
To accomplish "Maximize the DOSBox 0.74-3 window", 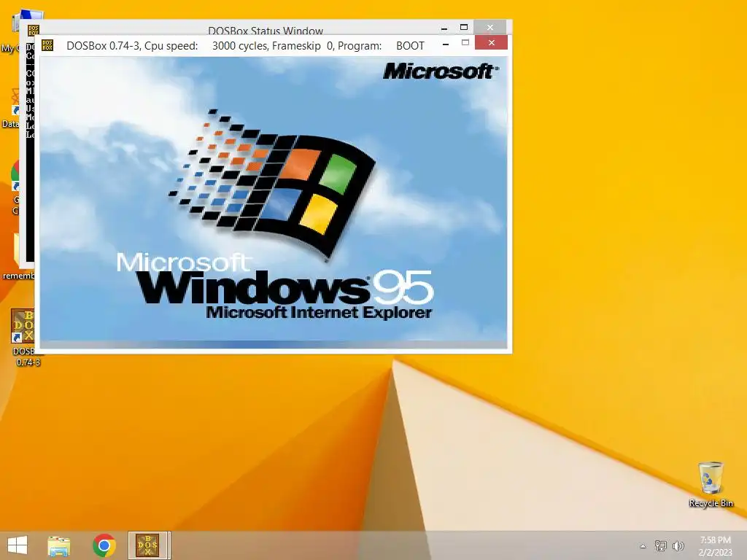I will [x=465, y=43].
